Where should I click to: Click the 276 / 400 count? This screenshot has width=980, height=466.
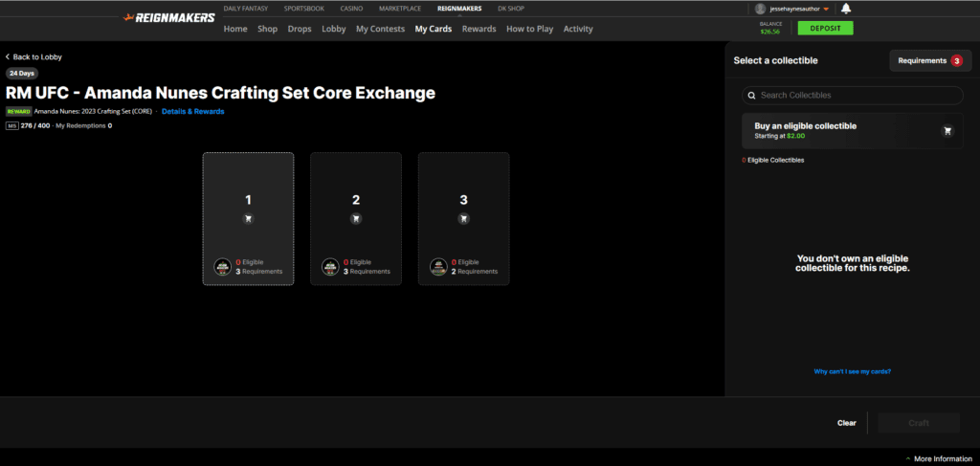[35, 125]
